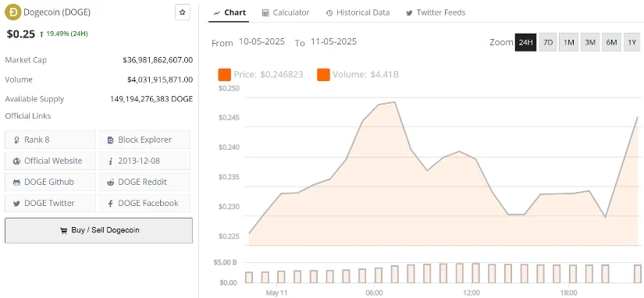Click the shopping cart icon on Buy button
Viewport: 644px width, 298px height.
point(64,231)
